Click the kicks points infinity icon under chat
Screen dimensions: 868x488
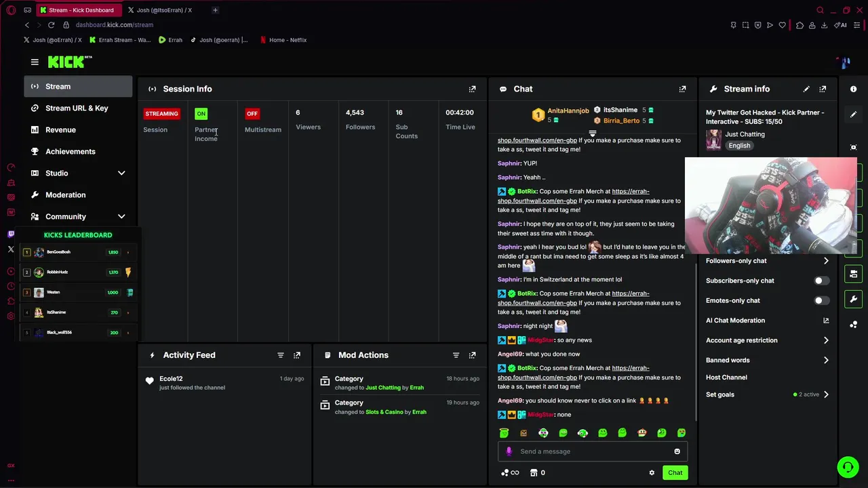(x=510, y=473)
